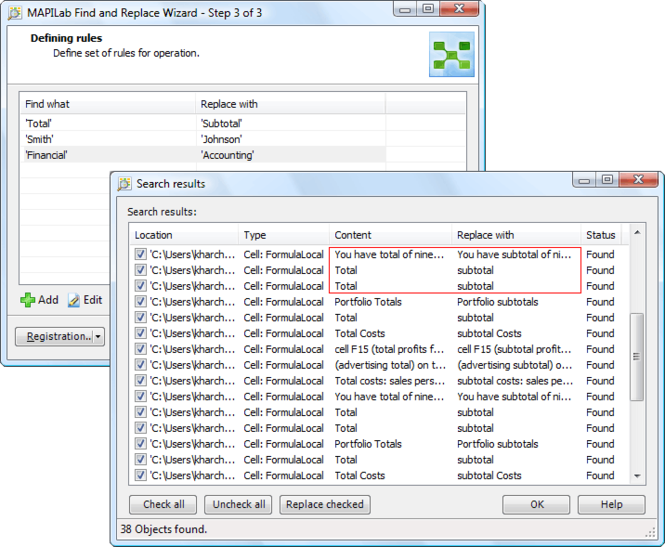The image size is (665, 547).
Task: Click the 'Find what' column header in wizard
Action: pos(108,104)
